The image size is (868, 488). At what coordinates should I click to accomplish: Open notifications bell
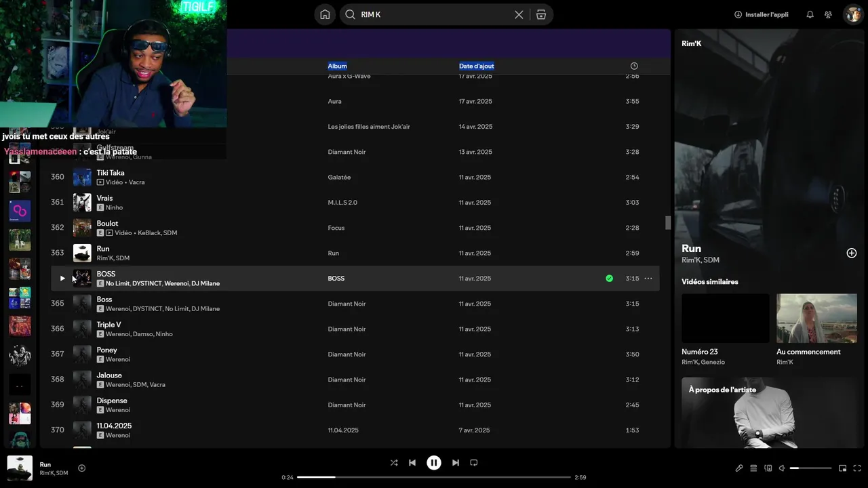click(810, 14)
